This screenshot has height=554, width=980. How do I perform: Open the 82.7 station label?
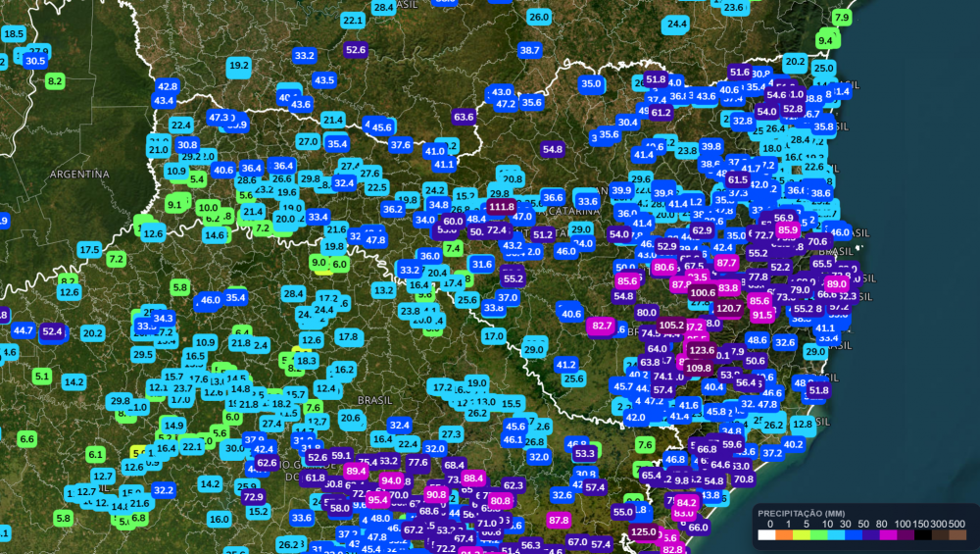point(602,326)
